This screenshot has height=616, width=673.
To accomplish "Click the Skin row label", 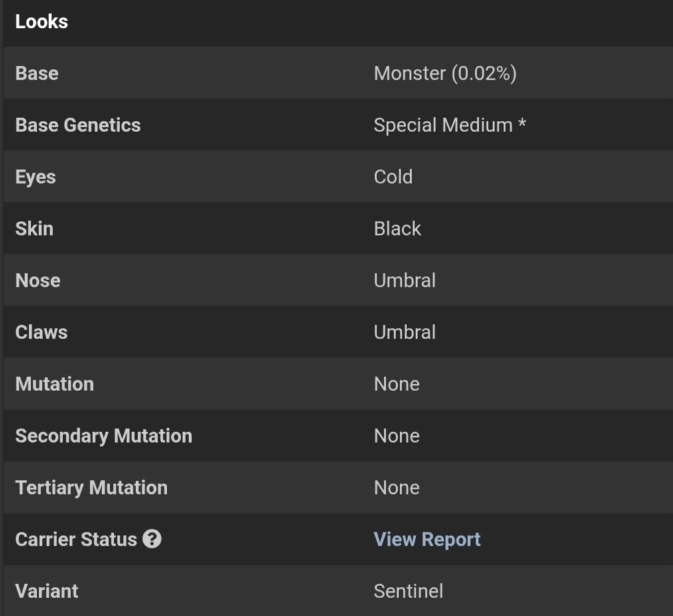I will [x=35, y=228].
